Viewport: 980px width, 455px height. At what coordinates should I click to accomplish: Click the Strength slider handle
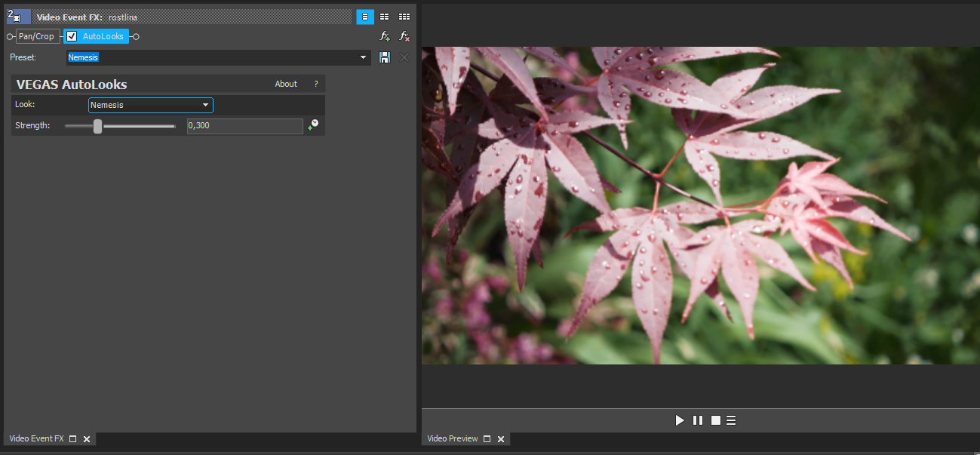[97, 126]
